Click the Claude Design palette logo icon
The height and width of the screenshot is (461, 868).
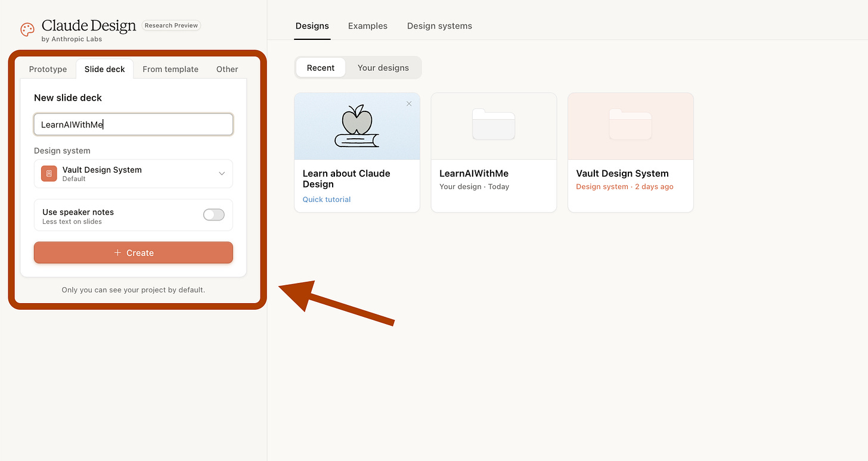coord(27,30)
